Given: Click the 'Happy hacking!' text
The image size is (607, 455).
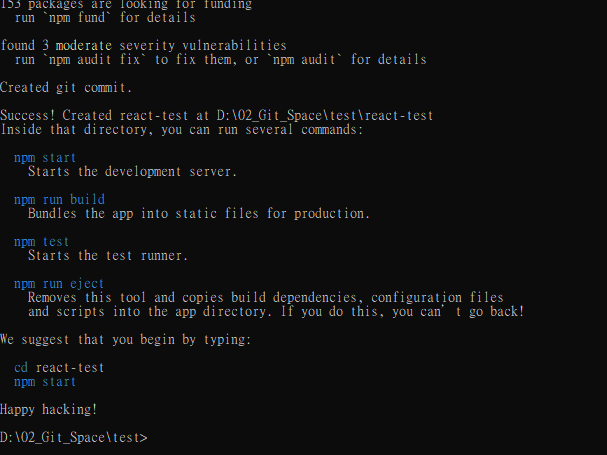Looking at the screenshot, I should pos(48,410).
